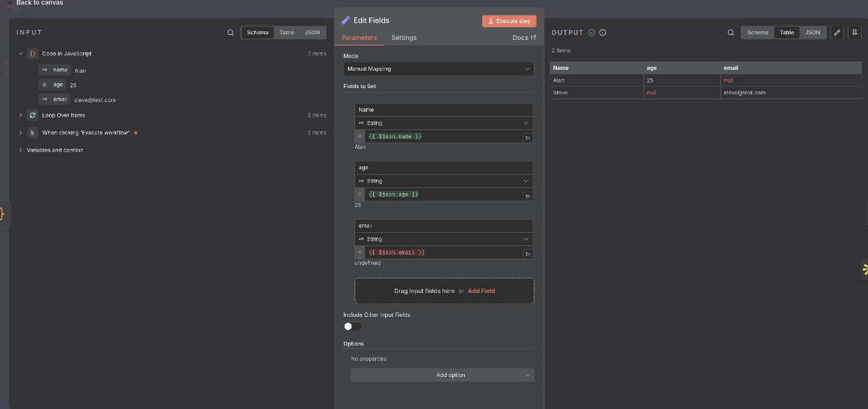The height and width of the screenshot is (409, 868).
Task: Click the search icon in the Input panel
Action: tap(231, 33)
